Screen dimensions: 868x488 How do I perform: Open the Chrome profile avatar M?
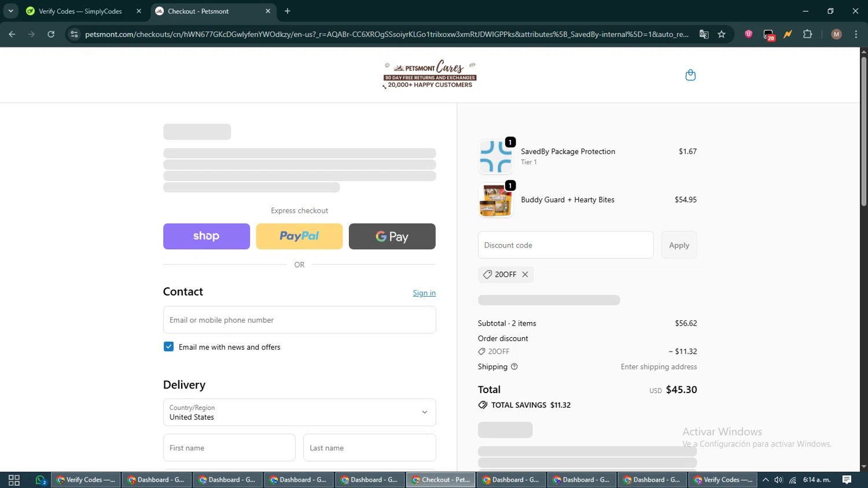836,34
